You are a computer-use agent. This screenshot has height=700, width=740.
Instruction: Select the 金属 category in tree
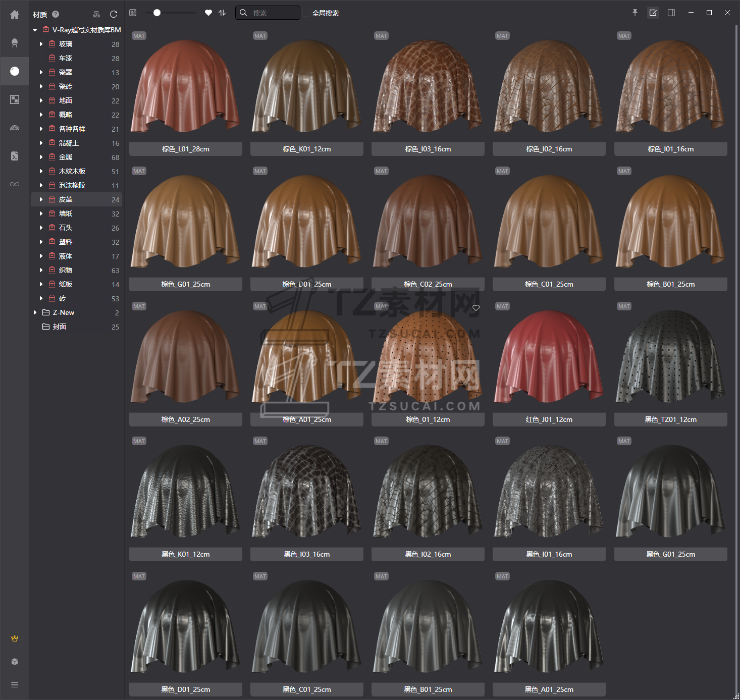point(66,157)
